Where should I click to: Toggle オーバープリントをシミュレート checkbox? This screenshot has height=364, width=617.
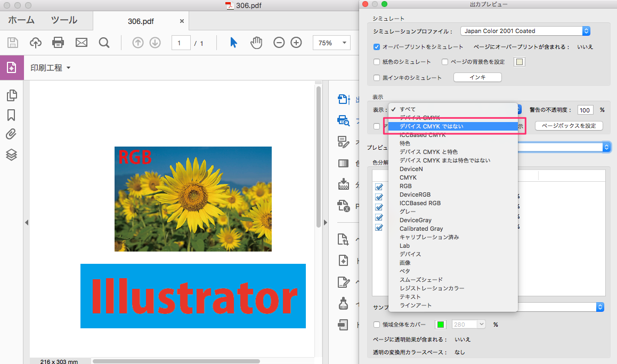(377, 47)
